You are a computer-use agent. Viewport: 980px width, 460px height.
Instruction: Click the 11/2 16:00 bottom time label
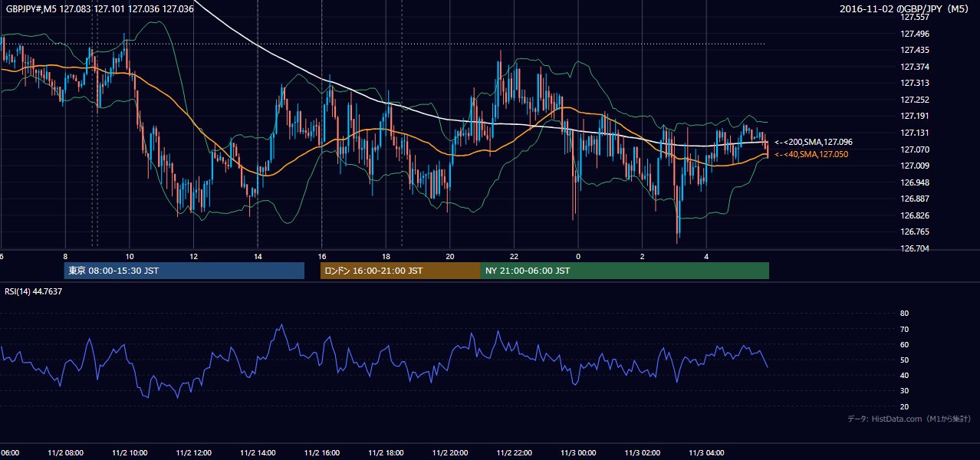tap(322, 452)
